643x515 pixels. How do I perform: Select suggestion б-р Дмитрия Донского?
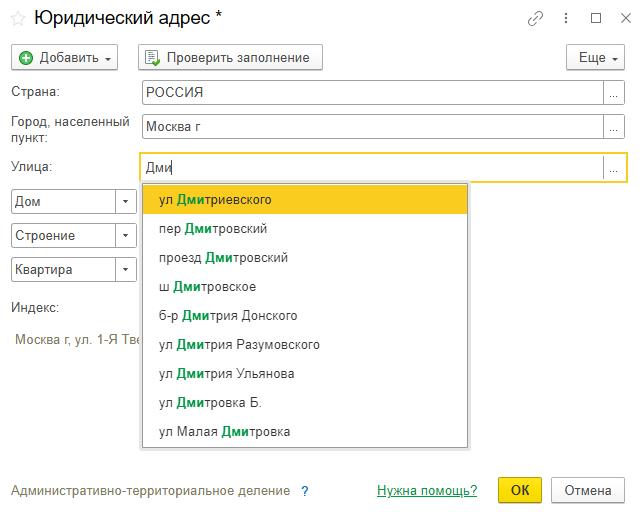305,316
